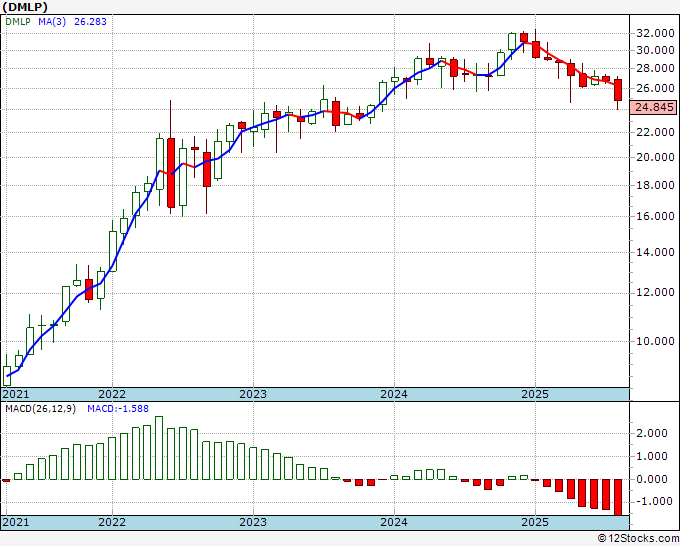
Task: Click 2022 on the price chart timeline
Action: click(x=112, y=394)
